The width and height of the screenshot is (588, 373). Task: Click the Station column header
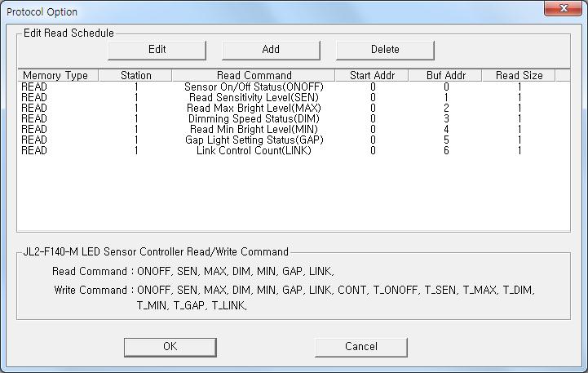click(x=135, y=75)
